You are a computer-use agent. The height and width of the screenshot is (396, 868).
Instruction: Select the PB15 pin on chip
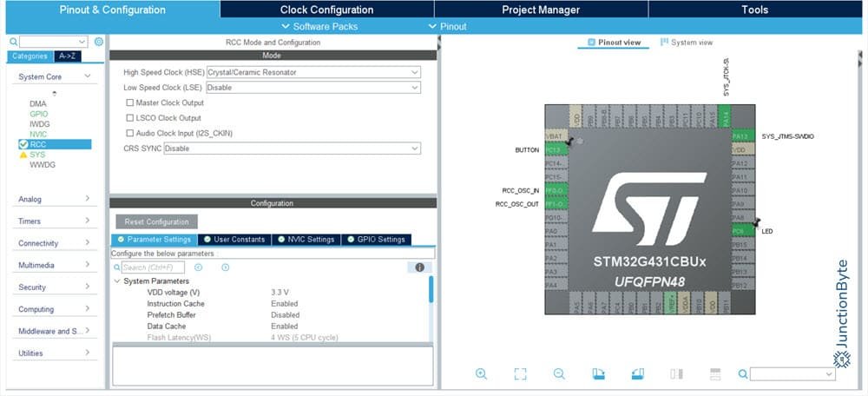click(x=742, y=244)
